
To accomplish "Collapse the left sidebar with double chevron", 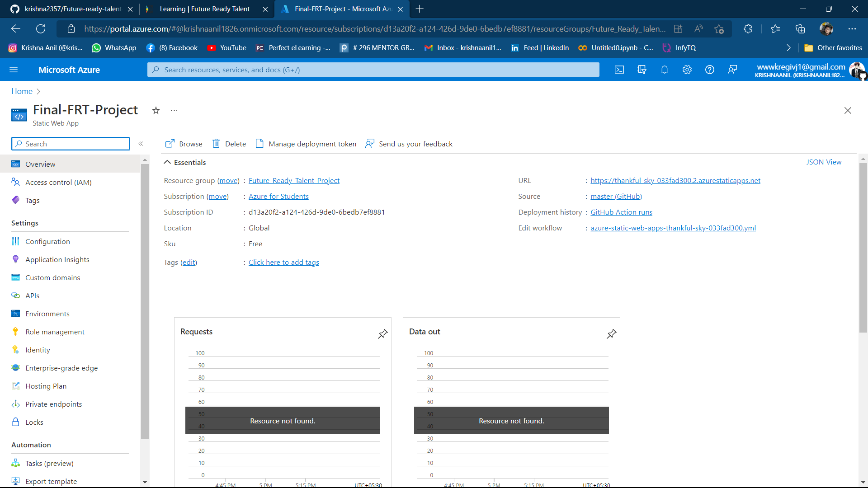I will click(x=141, y=144).
